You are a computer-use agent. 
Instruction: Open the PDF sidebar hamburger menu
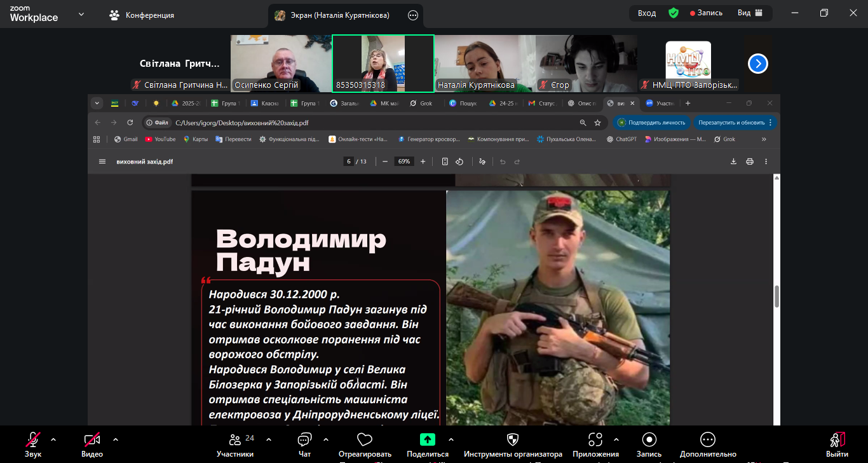(x=102, y=162)
